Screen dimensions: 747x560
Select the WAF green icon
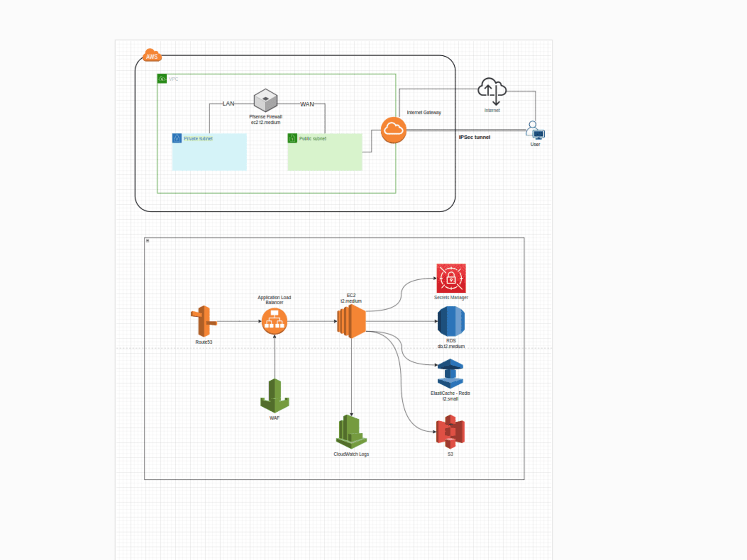(274, 396)
